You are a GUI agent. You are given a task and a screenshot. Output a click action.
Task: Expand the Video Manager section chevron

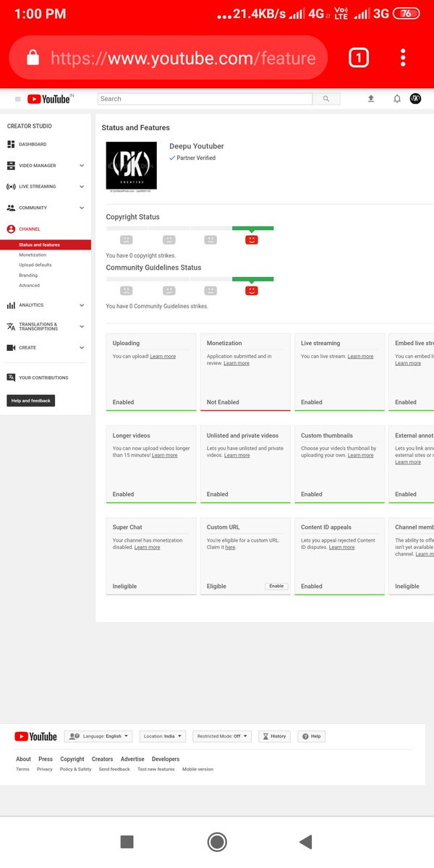[82, 166]
